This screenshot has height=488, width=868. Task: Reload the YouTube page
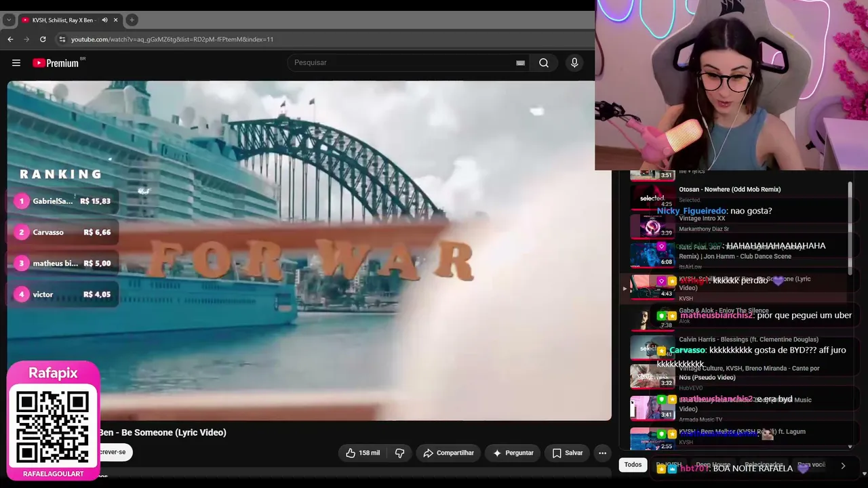pyautogui.click(x=43, y=39)
